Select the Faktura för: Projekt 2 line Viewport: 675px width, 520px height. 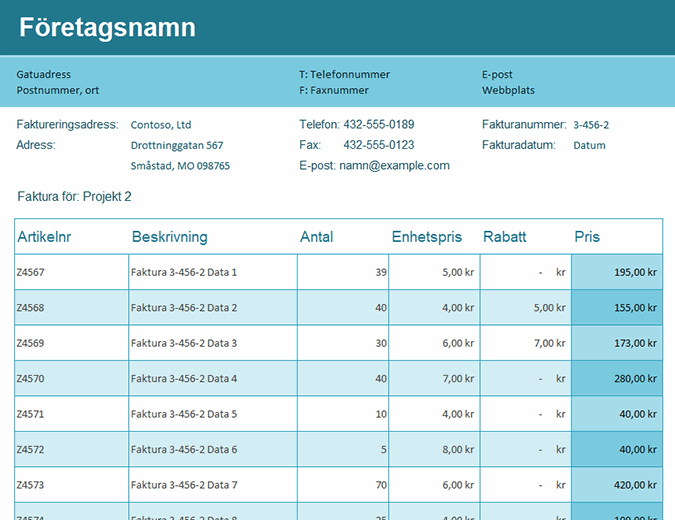[x=75, y=197]
